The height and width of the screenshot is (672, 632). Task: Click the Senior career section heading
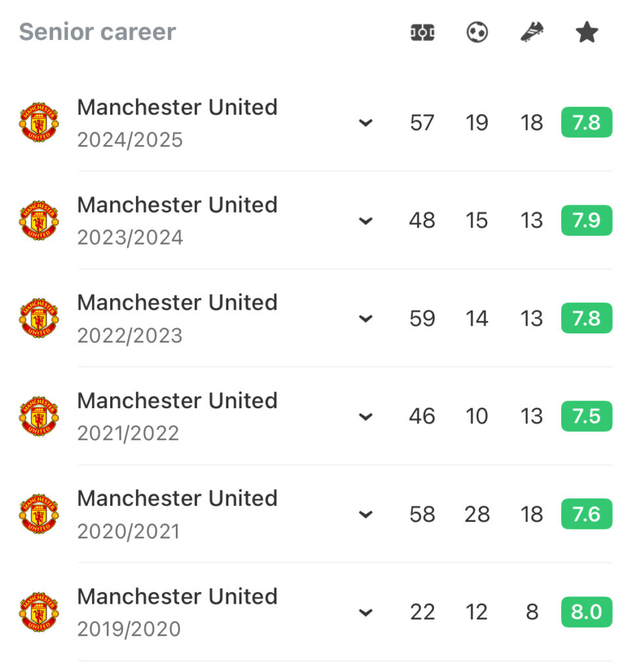[x=98, y=31]
